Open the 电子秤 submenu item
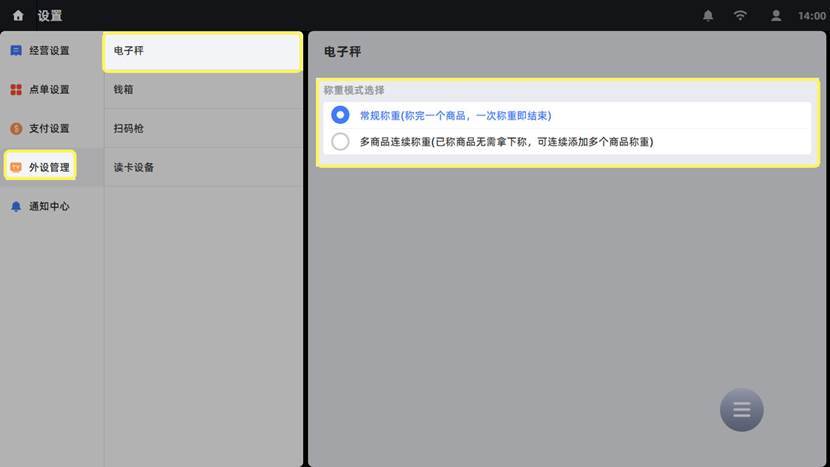The height and width of the screenshot is (467, 830). (203, 51)
